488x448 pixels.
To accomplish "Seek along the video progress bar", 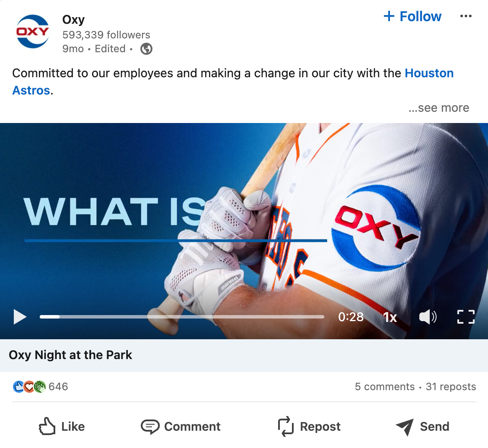I will (182, 317).
